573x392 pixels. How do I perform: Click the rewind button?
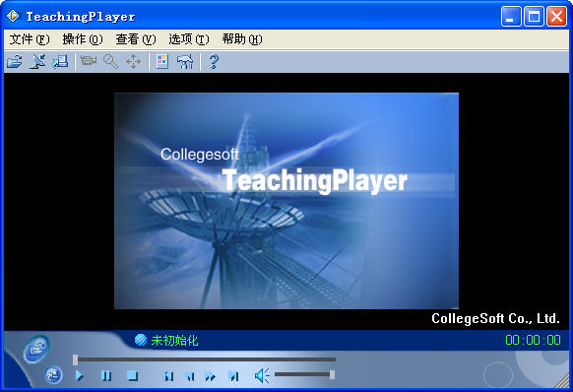coord(190,376)
